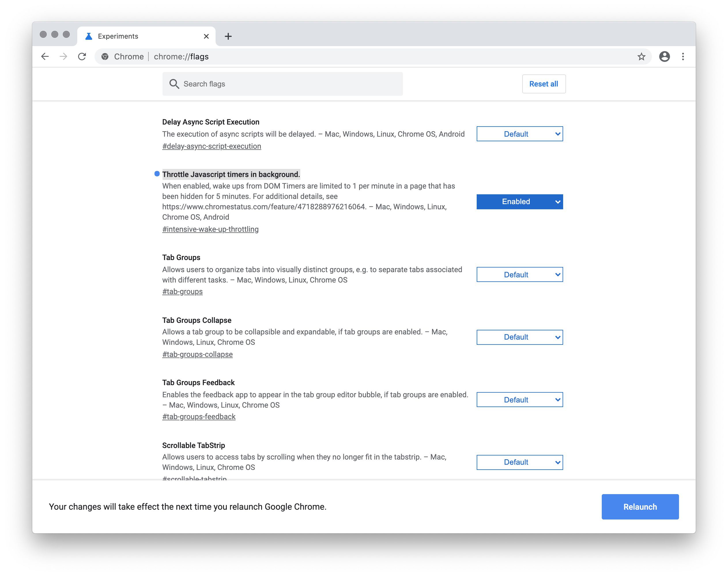Click the site information shield icon in the address bar
The image size is (728, 576).
point(105,56)
